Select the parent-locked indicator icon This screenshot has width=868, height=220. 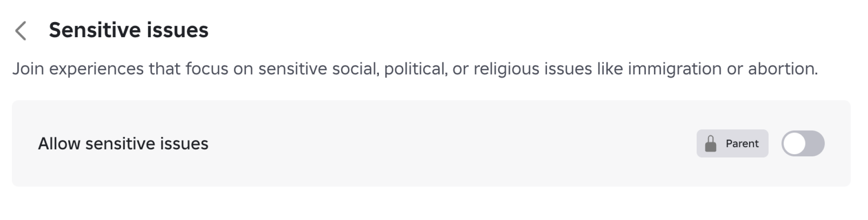710,144
